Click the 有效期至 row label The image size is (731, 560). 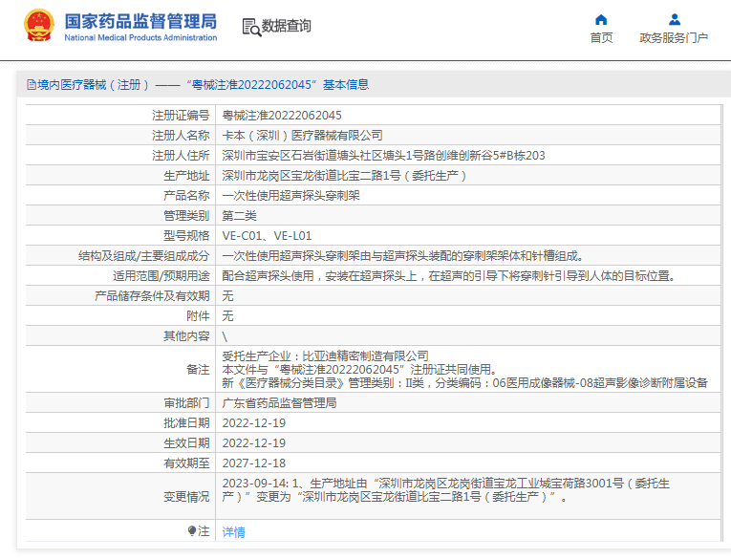[x=186, y=463]
